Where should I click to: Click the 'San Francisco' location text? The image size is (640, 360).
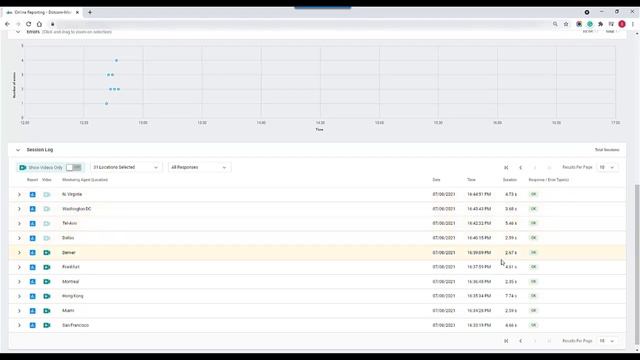click(x=76, y=325)
